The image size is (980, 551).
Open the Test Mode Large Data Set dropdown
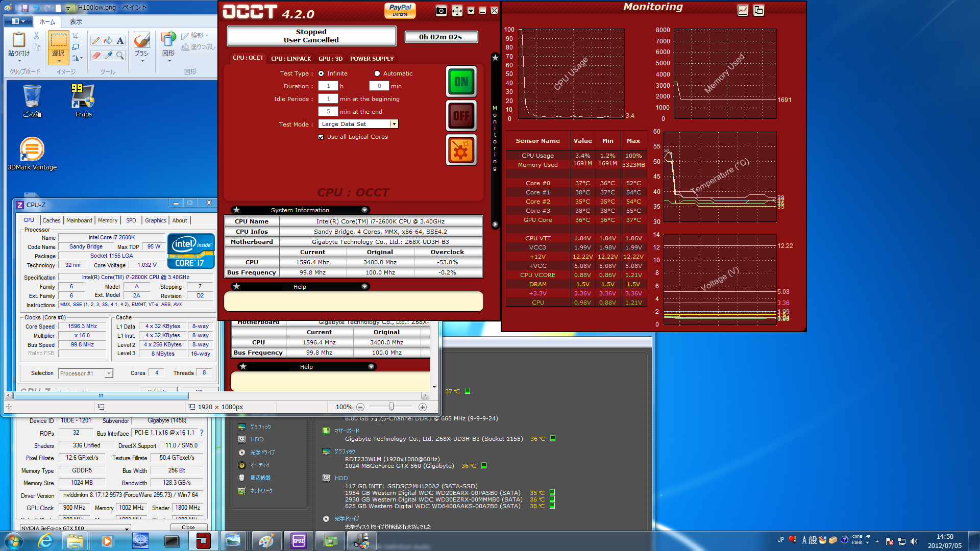pyautogui.click(x=394, y=124)
